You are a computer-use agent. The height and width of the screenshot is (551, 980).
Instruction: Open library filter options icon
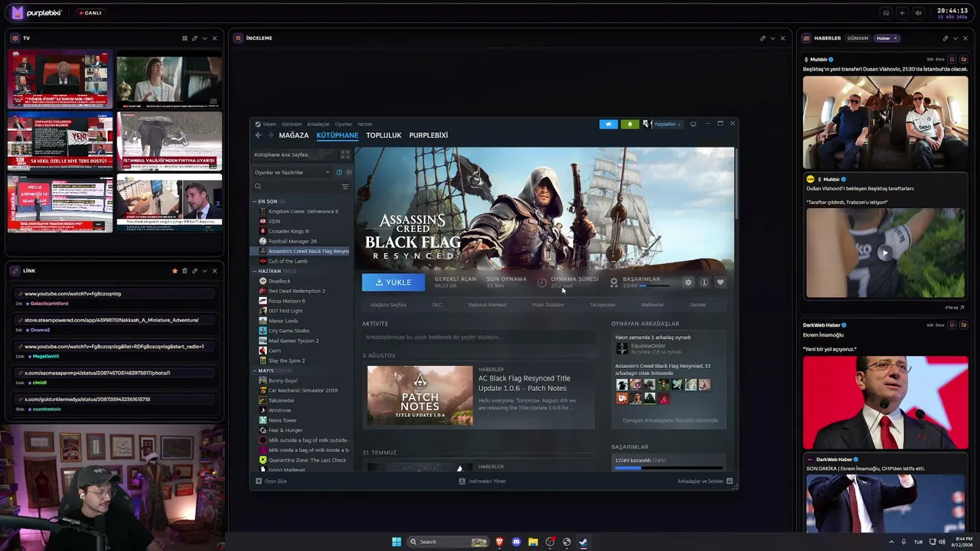pyautogui.click(x=345, y=187)
